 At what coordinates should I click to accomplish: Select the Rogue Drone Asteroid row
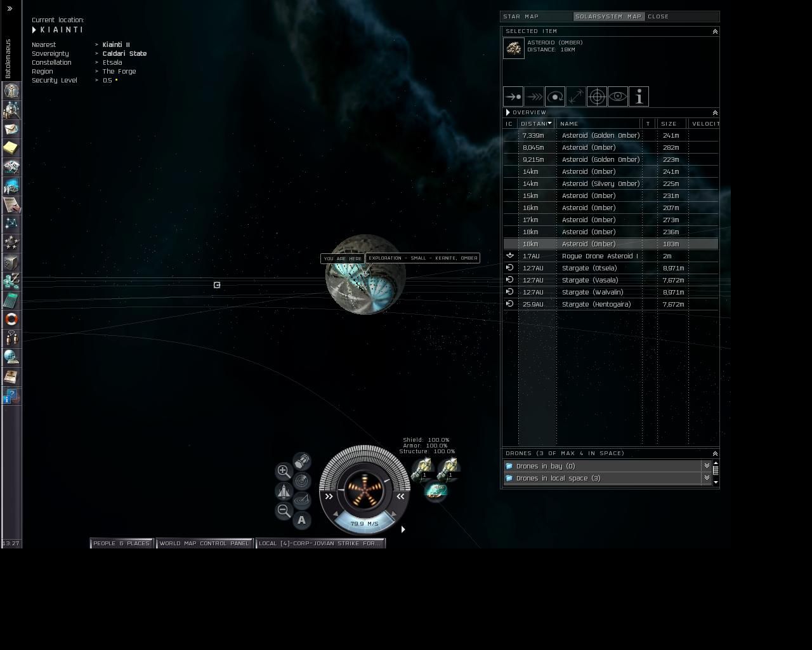[611, 256]
